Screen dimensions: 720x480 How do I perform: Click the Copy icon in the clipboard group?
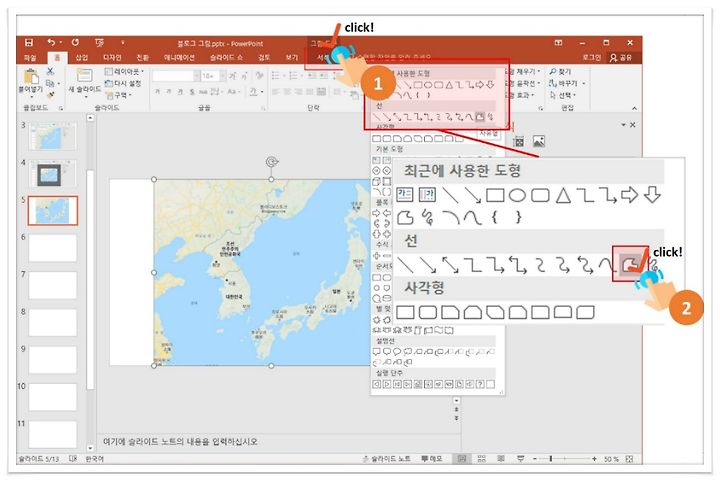pos(50,83)
